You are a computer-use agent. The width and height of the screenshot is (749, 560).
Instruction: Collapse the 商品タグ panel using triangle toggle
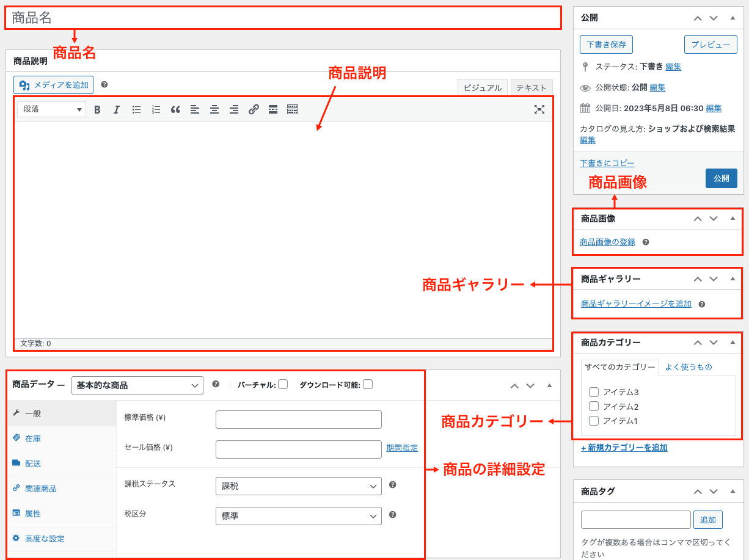coord(733,491)
